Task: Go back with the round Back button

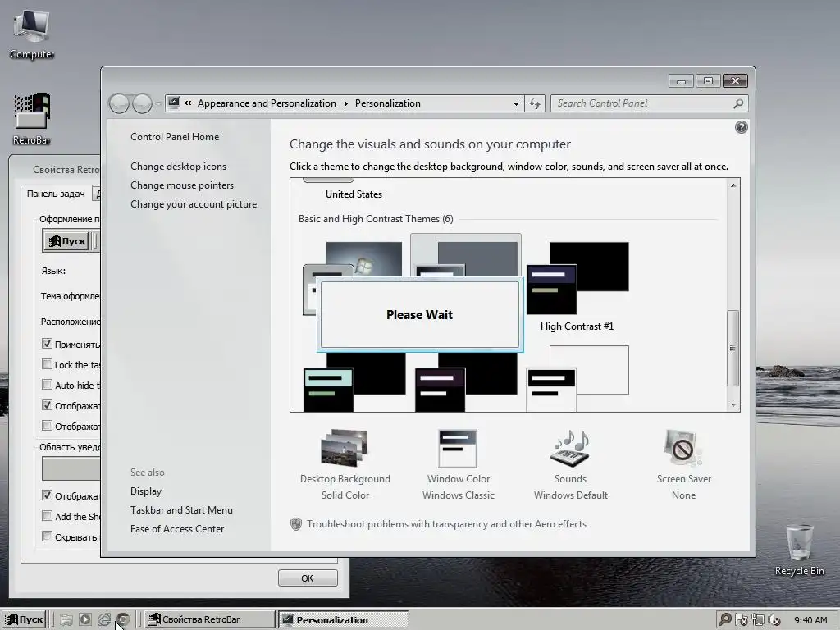Action: tap(119, 103)
